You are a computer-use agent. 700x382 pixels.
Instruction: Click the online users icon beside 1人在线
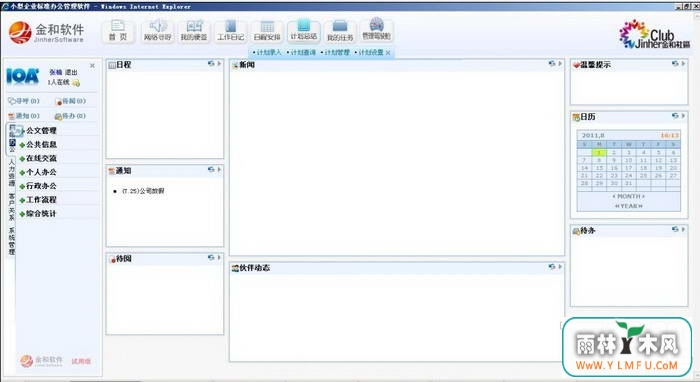click(x=76, y=83)
